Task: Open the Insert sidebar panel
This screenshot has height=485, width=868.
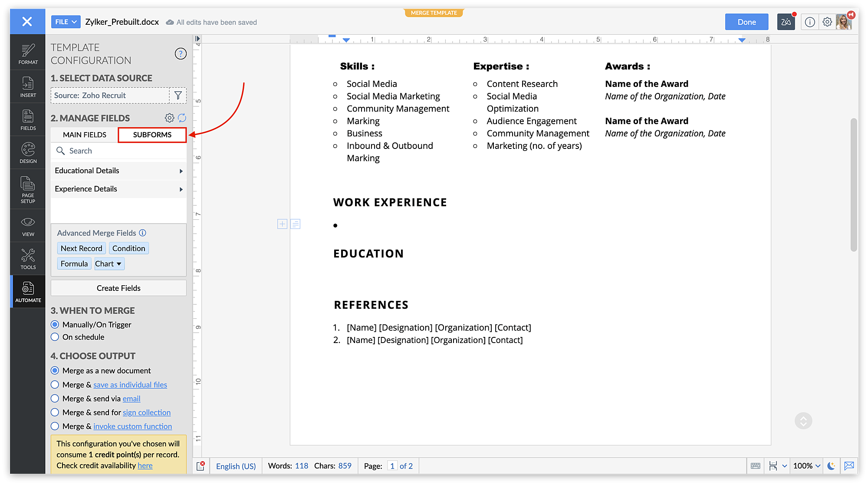Action: coord(28,87)
